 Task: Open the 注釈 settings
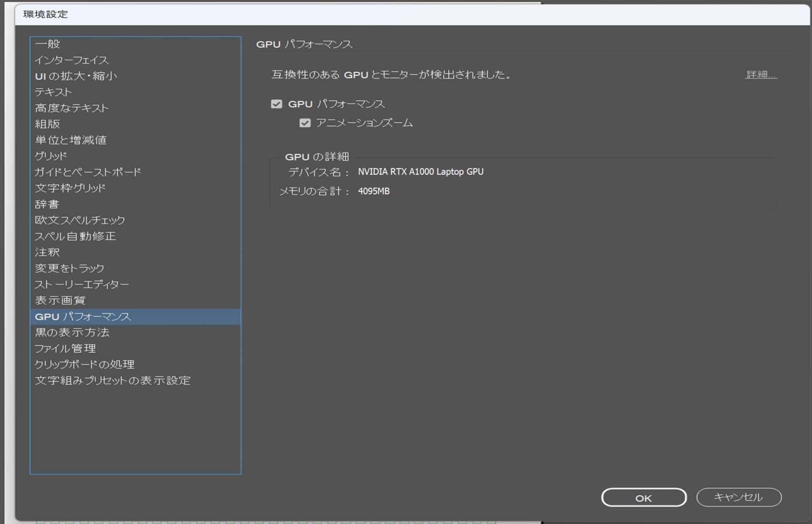pyautogui.click(x=47, y=252)
